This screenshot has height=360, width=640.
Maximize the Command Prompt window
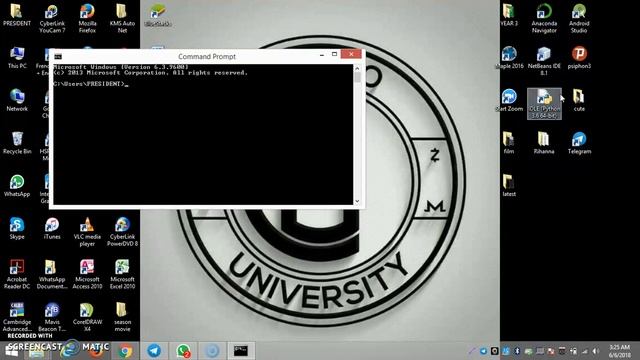click(334, 54)
